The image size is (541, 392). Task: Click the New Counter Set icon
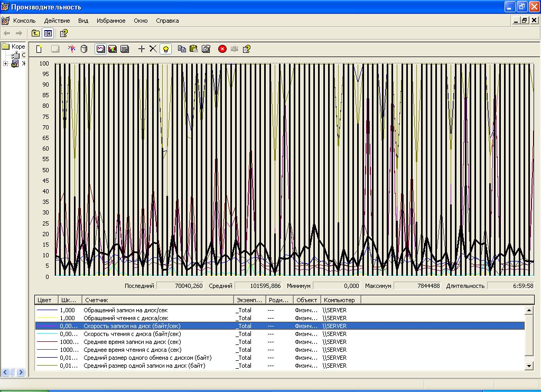click(39, 49)
